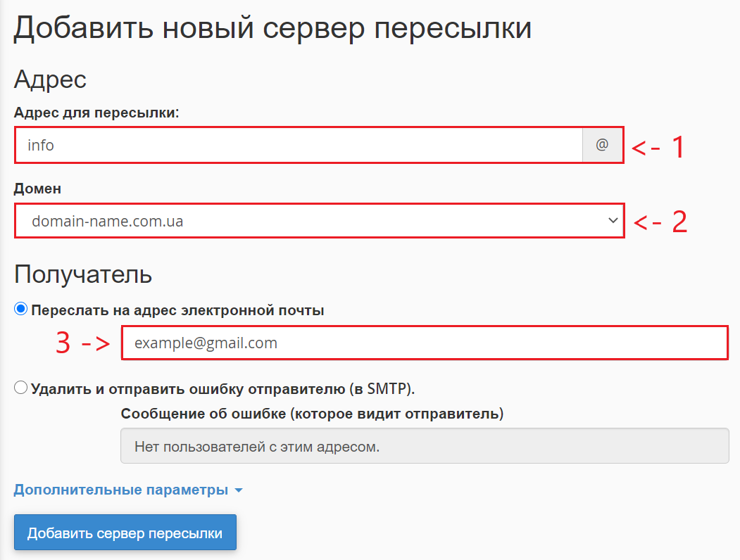
Task: Click the Сообщение об ошибке label
Action: pyautogui.click(x=312, y=414)
